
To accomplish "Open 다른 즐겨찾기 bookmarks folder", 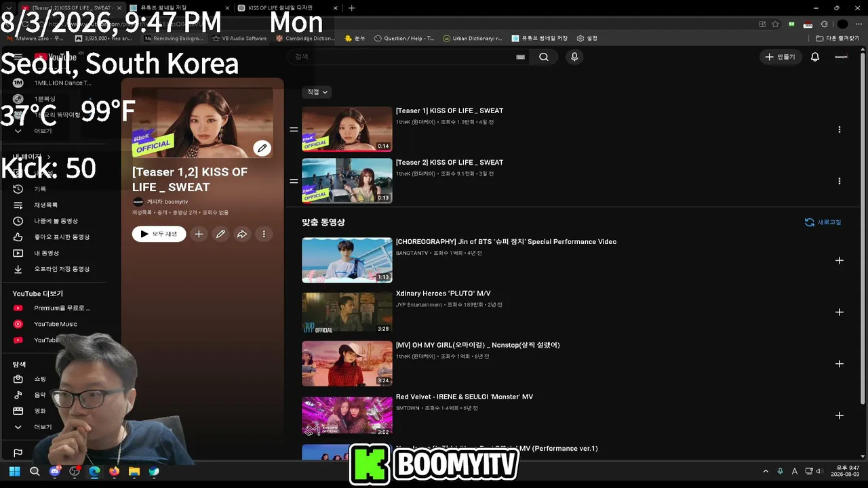I will (837, 39).
